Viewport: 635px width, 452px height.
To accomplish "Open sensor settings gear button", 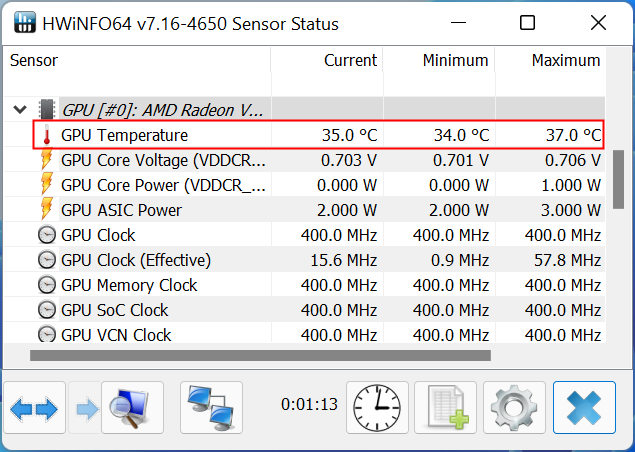I will click(514, 408).
